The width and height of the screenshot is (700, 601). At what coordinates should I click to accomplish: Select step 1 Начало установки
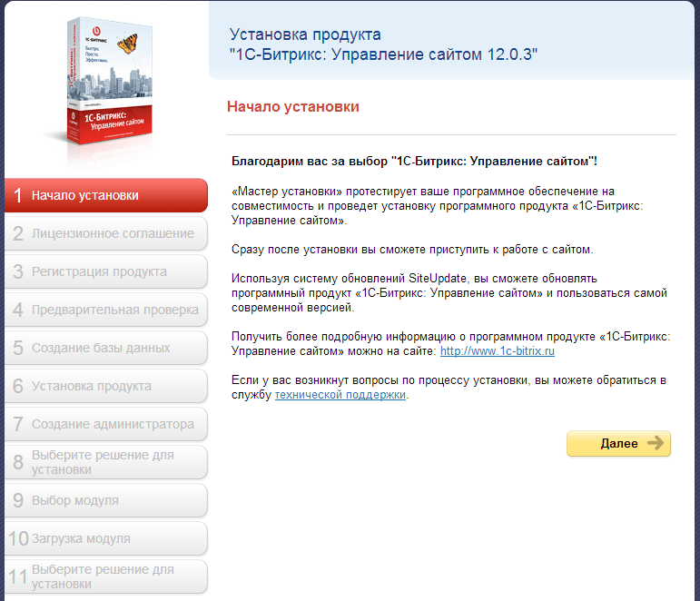(106, 195)
